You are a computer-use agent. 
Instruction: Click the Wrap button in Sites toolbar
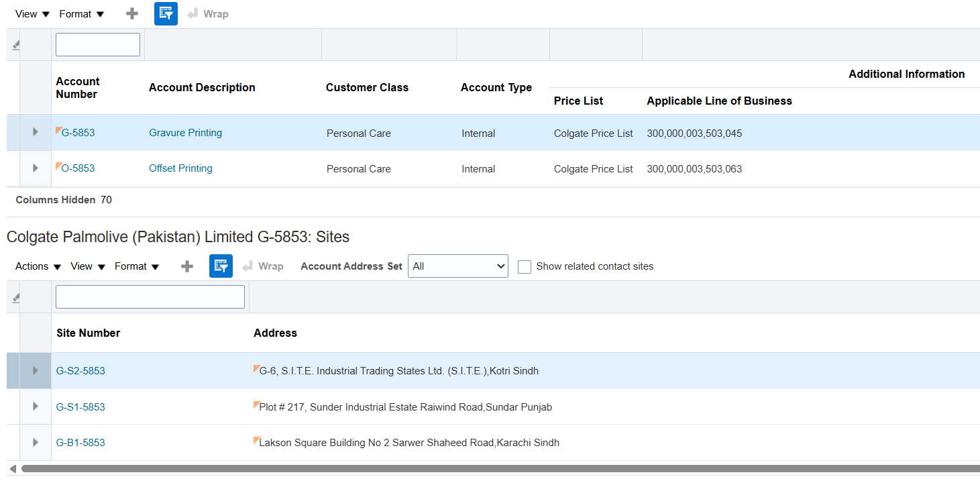[x=263, y=266]
